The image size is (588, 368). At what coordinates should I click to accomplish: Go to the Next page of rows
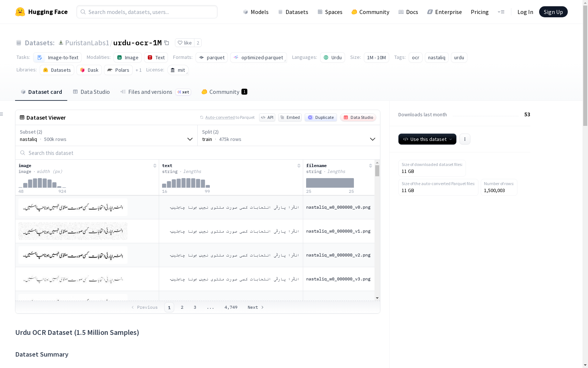pyautogui.click(x=256, y=307)
